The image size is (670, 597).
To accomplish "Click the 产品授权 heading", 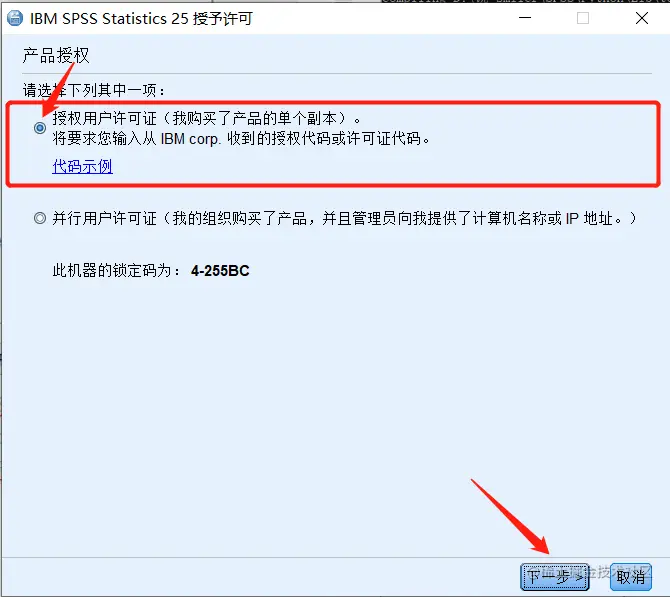I will [56, 56].
